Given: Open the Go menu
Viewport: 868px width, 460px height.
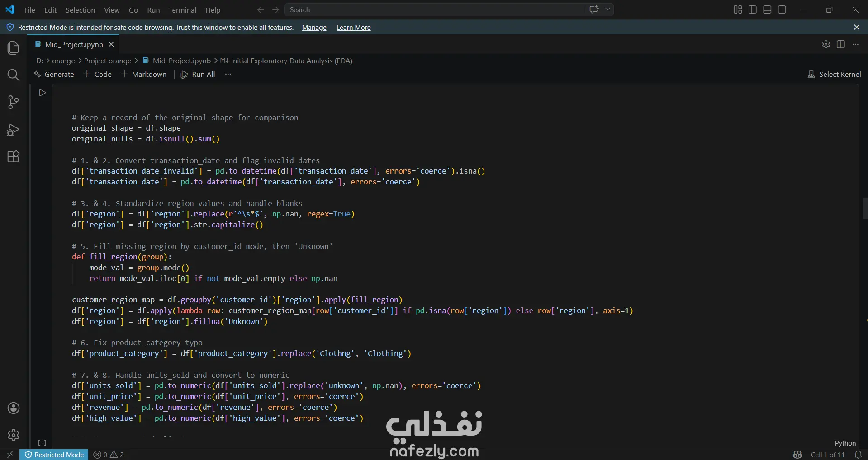Looking at the screenshot, I should (x=133, y=10).
